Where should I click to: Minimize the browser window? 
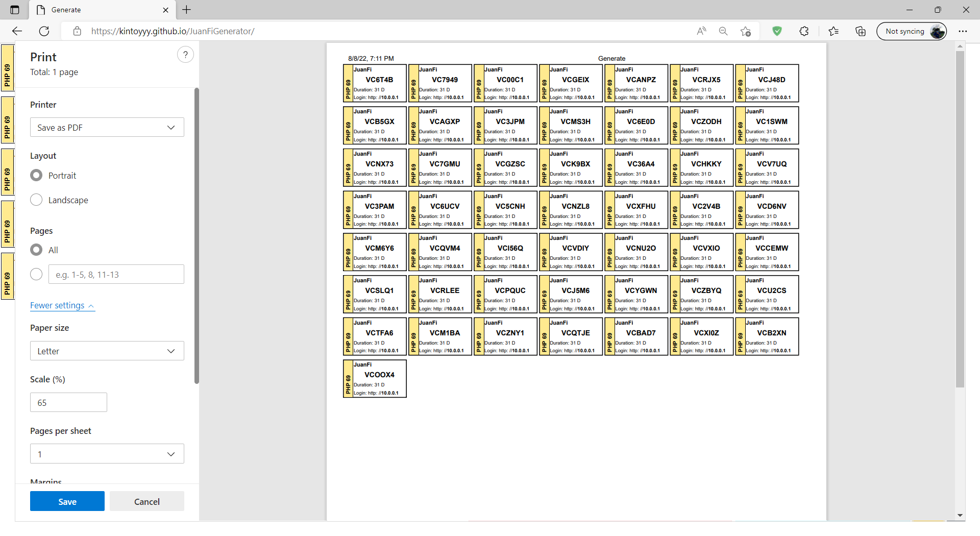click(x=909, y=10)
